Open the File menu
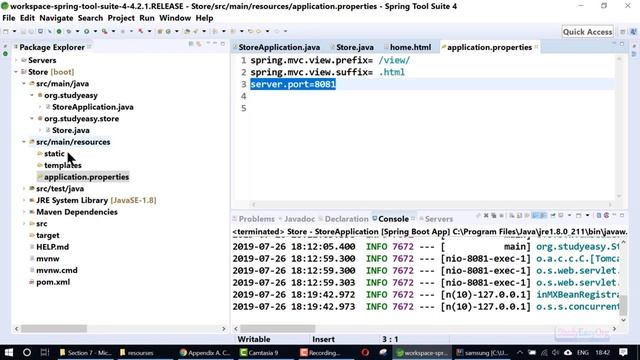Image resolution: width=640 pixels, height=360 pixels. click(x=9, y=18)
